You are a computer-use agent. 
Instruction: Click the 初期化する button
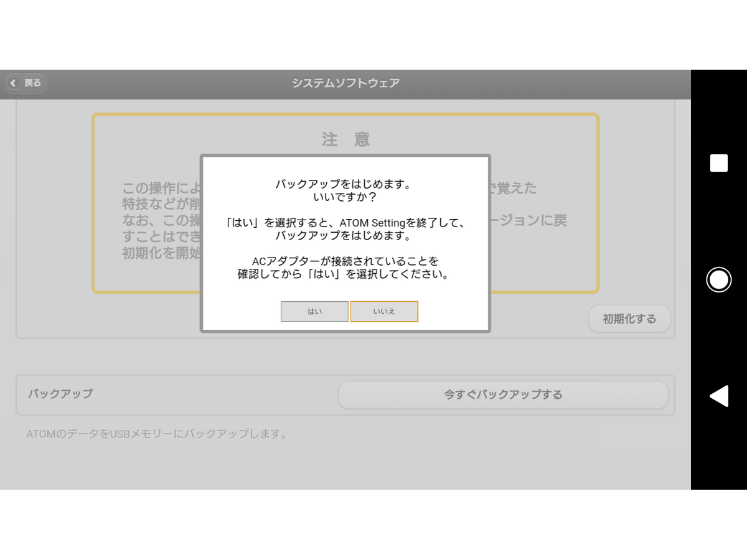click(629, 319)
